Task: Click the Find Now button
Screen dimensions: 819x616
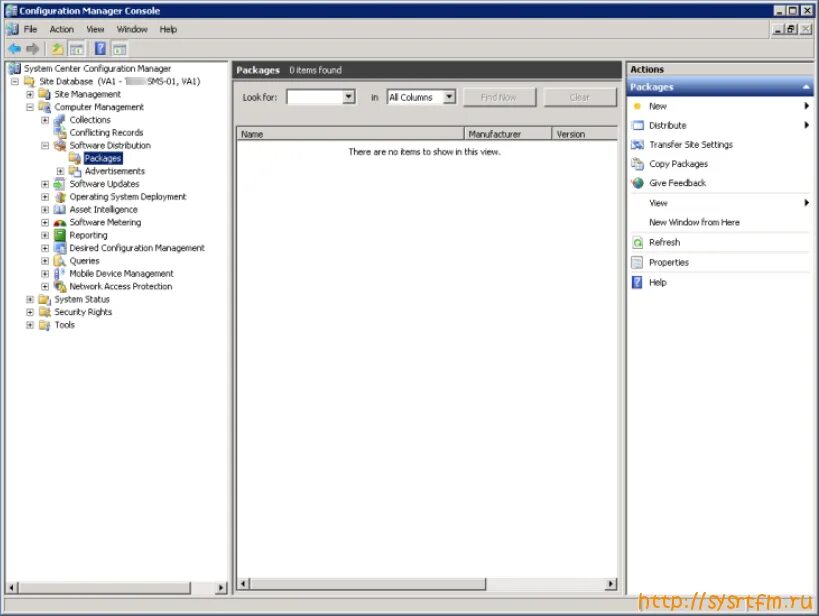Action: point(499,97)
